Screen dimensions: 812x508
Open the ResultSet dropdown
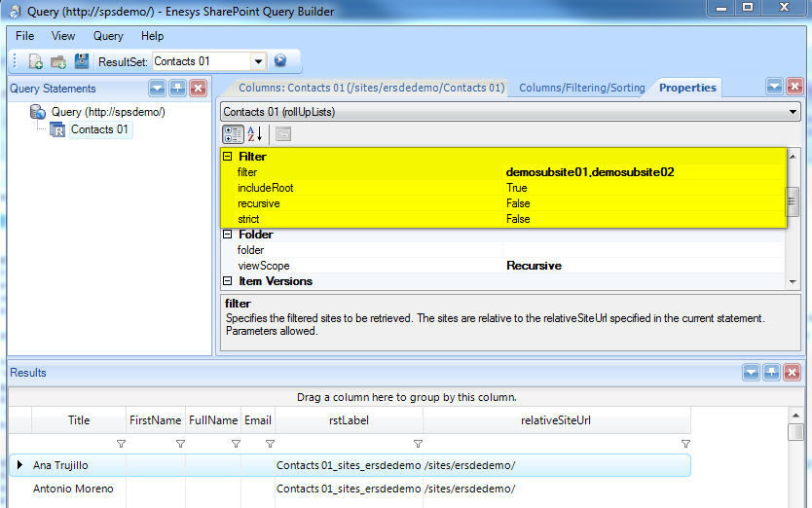coord(258,61)
